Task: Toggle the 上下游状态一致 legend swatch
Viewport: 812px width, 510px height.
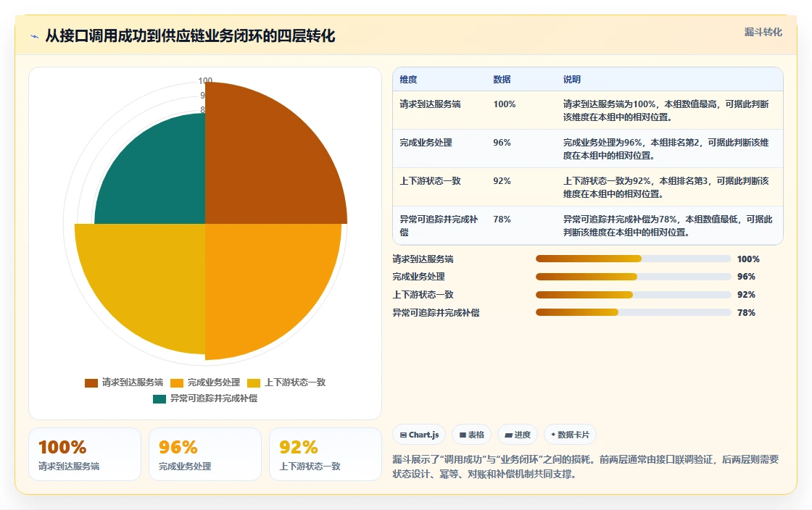Action: coord(254,382)
